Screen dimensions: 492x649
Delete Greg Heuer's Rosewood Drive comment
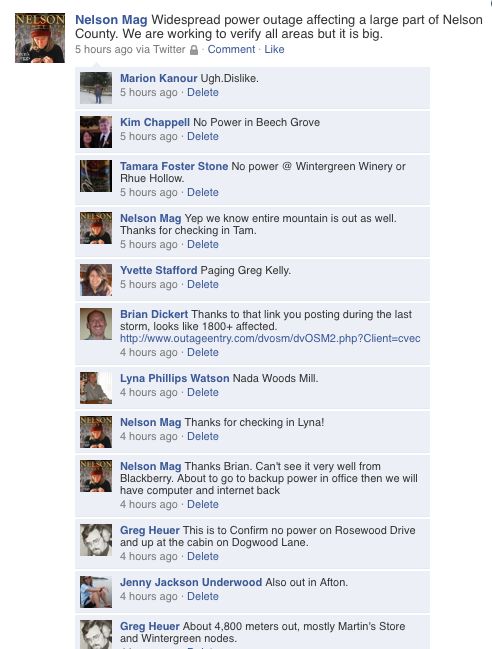(203, 556)
